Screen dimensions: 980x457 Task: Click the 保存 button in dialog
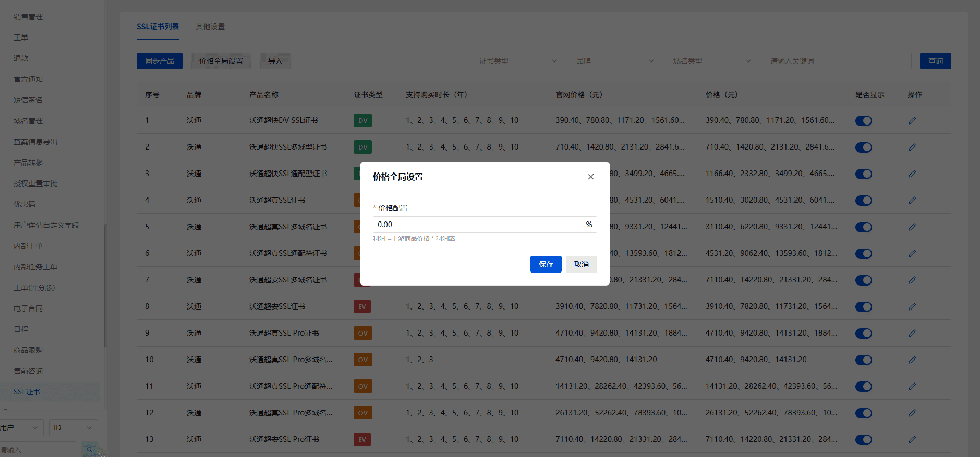point(546,264)
